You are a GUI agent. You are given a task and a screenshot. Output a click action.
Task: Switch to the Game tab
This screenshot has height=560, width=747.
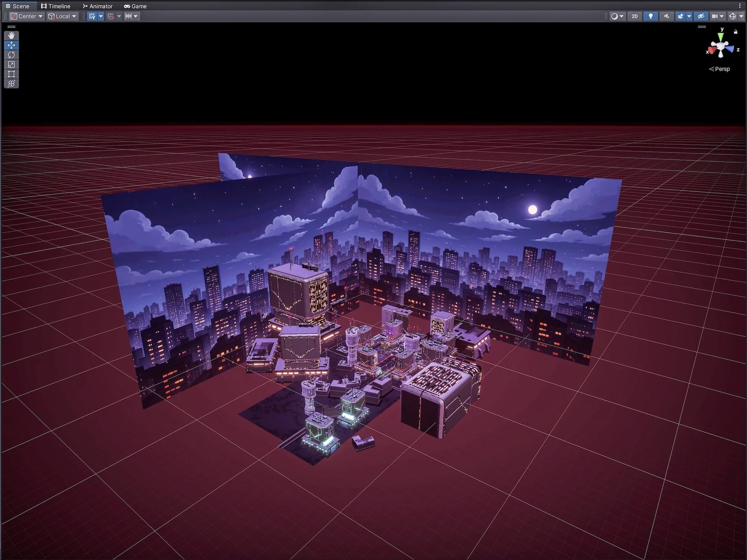pyautogui.click(x=135, y=6)
